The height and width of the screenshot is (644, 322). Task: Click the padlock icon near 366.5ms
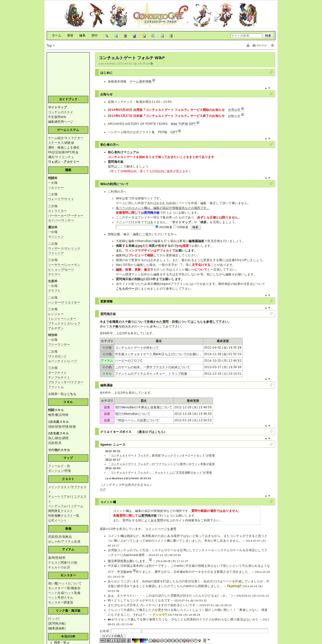point(248,45)
